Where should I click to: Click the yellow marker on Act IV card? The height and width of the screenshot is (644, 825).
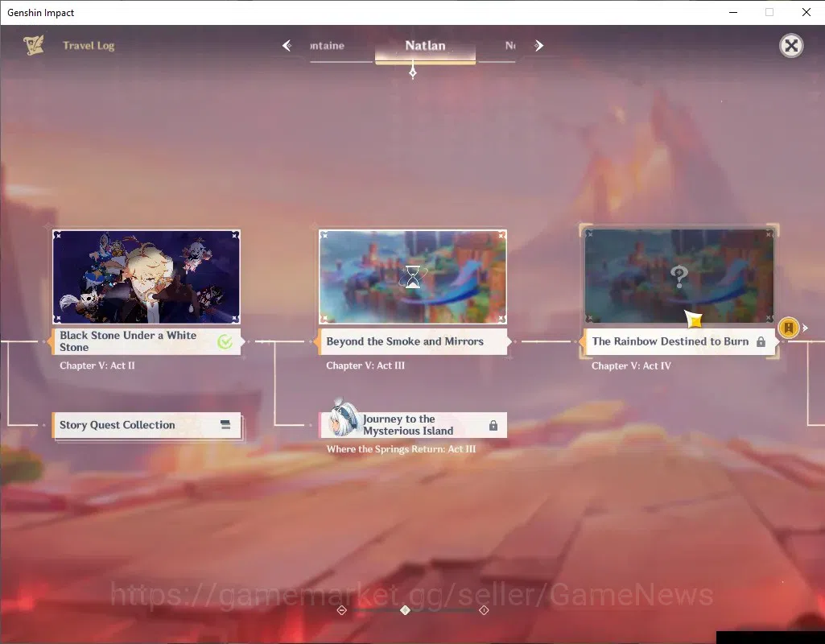695,319
